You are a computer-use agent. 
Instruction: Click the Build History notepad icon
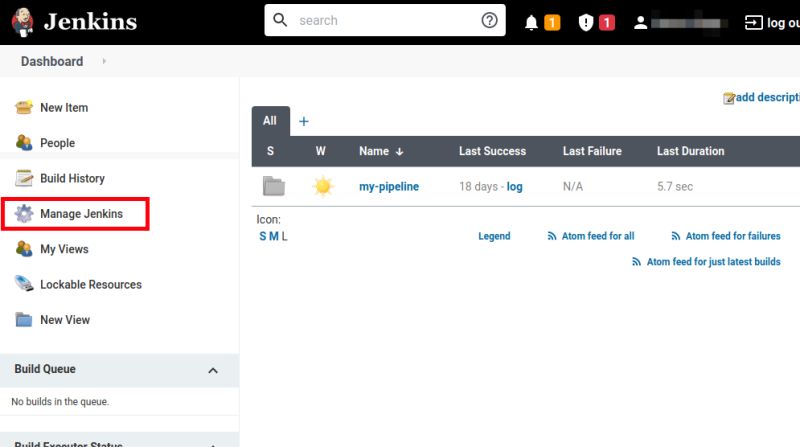[x=23, y=178]
